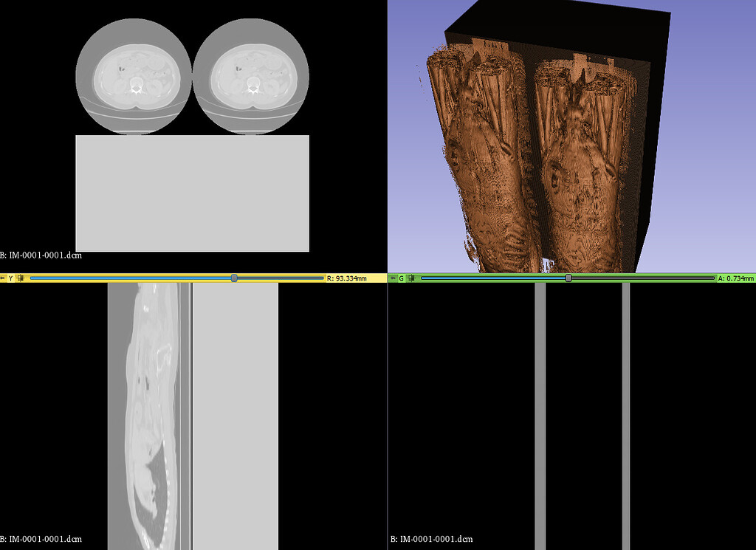
Task: Click the G tab on the coronal view bar
Action: pyautogui.click(x=401, y=278)
